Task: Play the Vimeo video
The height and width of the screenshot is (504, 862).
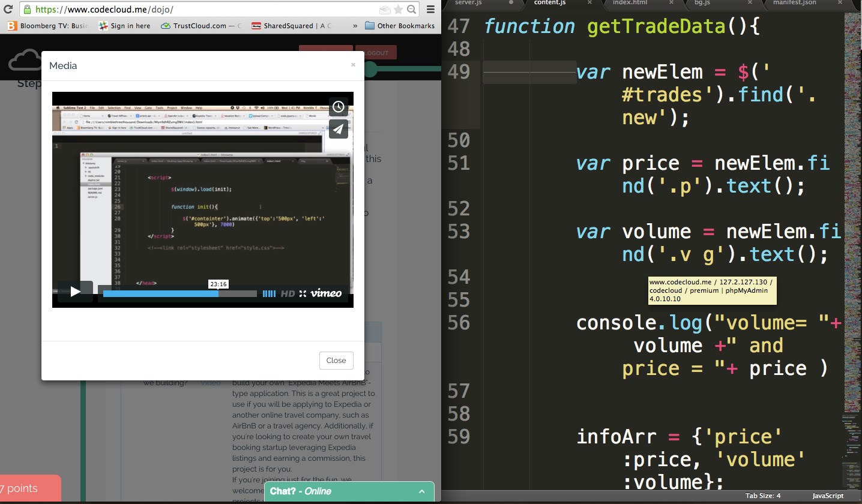Action: pos(75,292)
